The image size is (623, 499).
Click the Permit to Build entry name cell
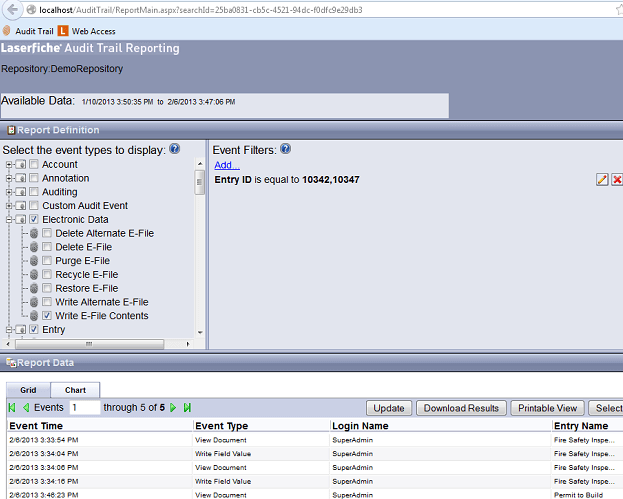tap(578, 495)
